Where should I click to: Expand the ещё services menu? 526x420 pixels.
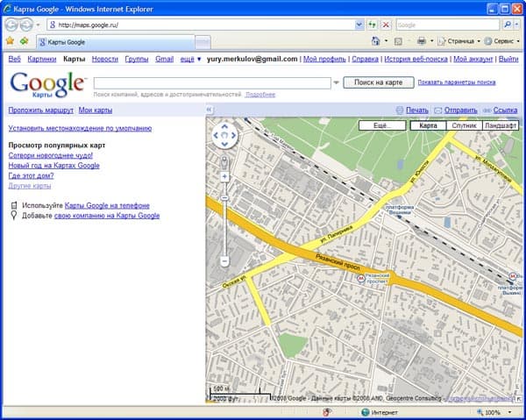coord(190,59)
